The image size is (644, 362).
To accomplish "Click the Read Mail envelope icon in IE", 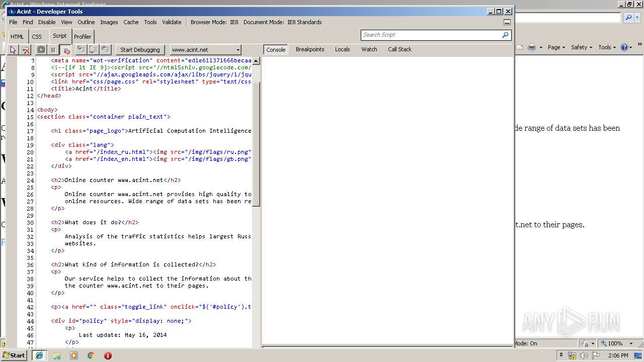I will click(520, 47).
